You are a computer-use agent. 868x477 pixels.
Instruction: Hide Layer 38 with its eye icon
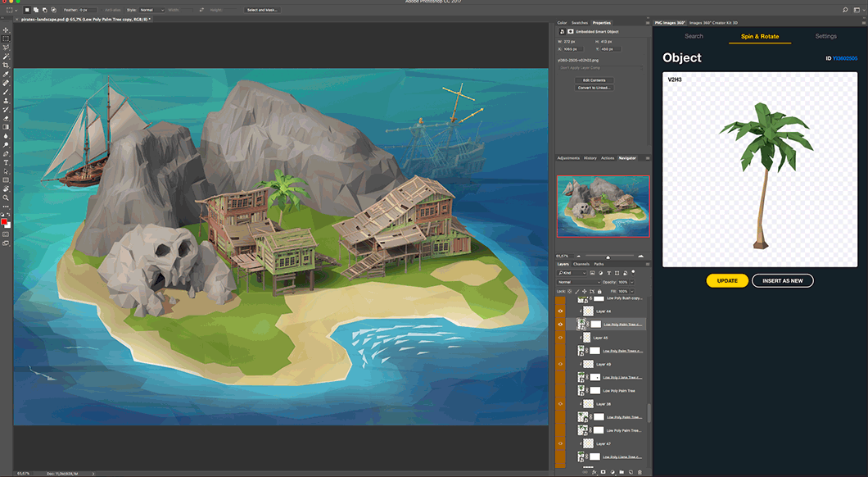click(561, 404)
